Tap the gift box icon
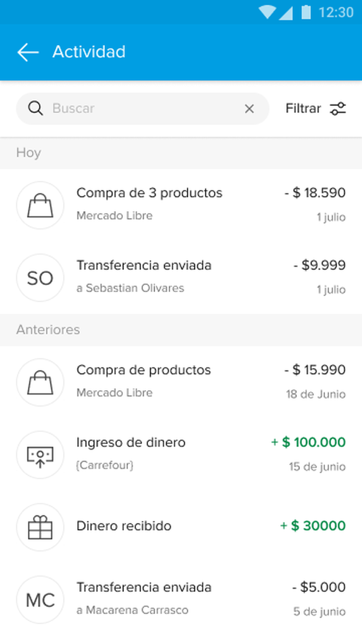 point(40,527)
